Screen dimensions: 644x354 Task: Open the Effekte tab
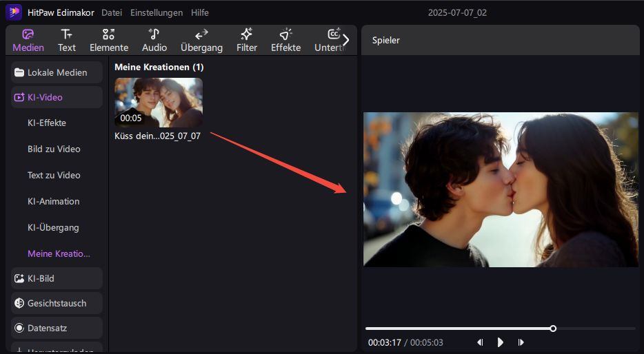[285, 40]
